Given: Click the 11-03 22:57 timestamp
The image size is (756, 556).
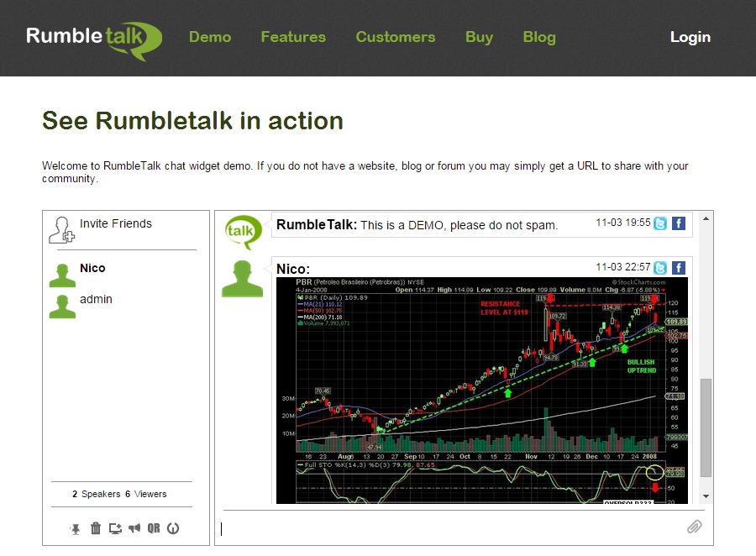Looking at the screenshot, I should (623, 267).
